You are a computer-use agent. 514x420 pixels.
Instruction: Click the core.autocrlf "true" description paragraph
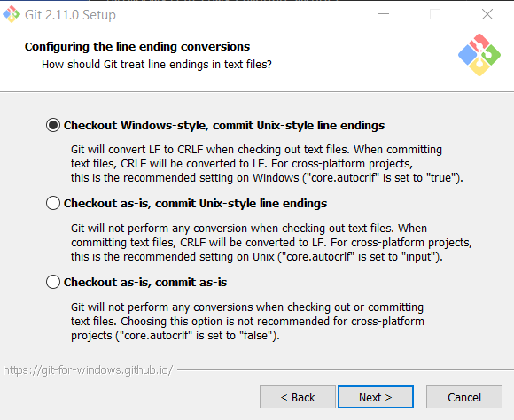(x=267, y=164)
